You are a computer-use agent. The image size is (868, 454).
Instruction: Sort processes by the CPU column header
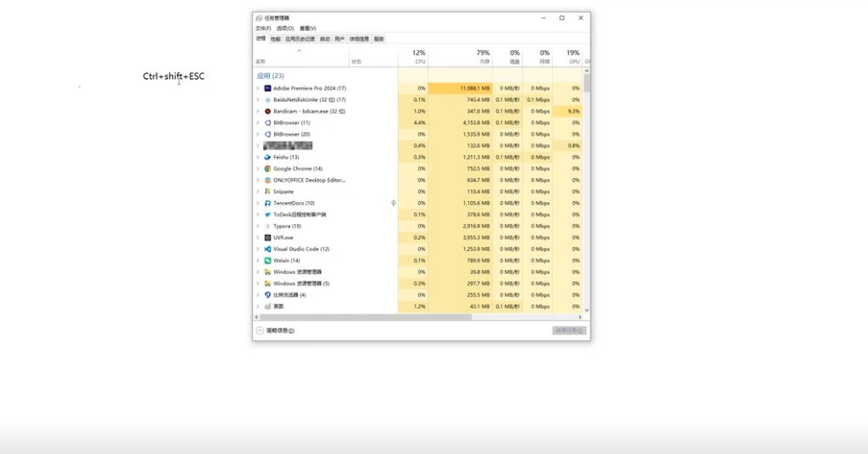point(413,57)
